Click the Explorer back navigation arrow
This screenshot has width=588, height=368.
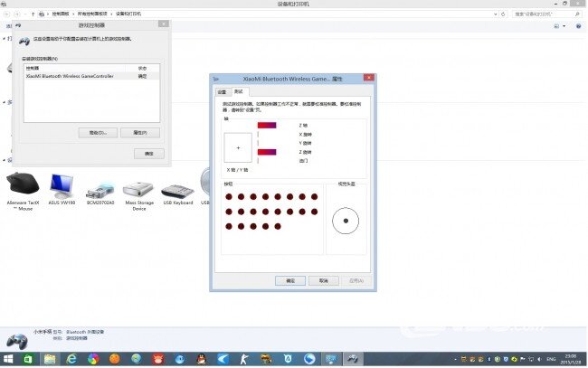coord(6,14)
